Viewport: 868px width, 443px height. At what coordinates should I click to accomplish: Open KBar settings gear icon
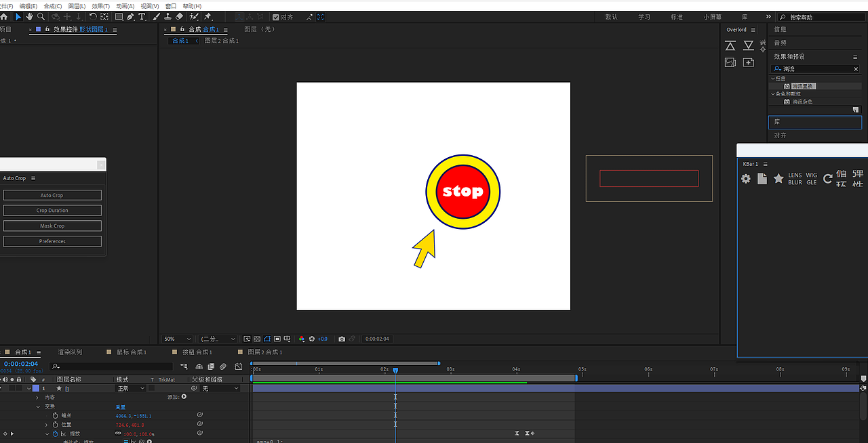746,179
